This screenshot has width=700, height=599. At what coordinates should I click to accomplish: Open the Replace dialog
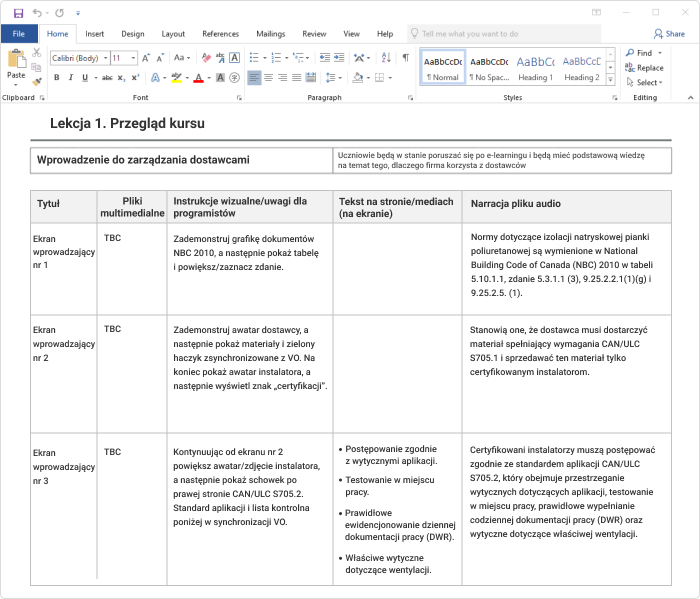tap(644, 68)
